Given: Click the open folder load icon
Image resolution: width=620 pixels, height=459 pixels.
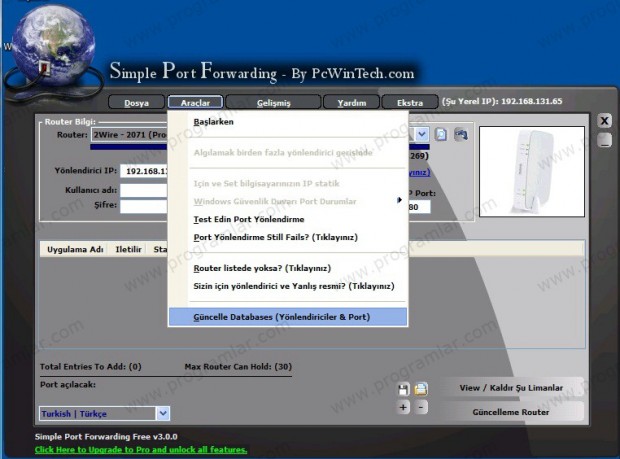Looking at the screenshot, I should [421, 389].
